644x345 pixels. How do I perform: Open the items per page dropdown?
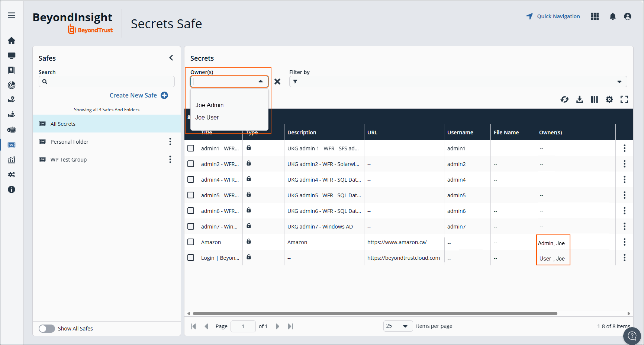pos(398,326)
